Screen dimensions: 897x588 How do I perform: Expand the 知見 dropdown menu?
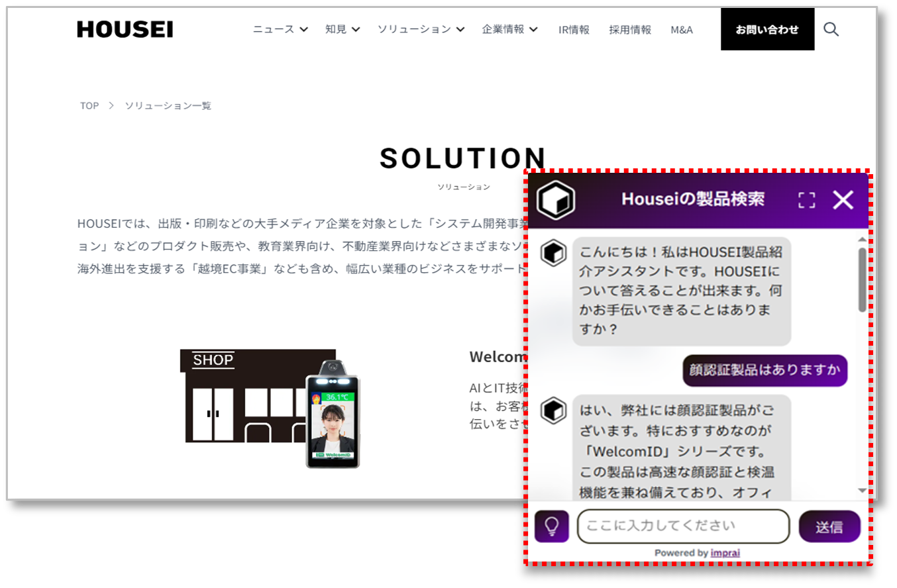[343, 29]
